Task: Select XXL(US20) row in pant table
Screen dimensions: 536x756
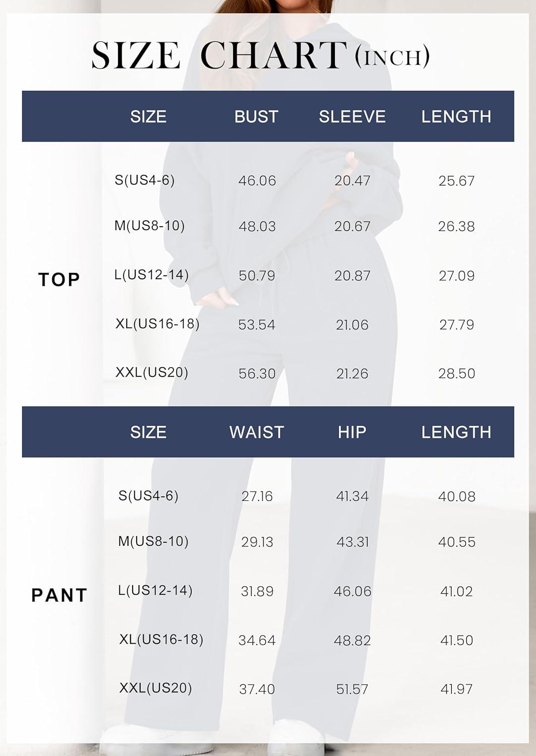Action: coord(155,688)
